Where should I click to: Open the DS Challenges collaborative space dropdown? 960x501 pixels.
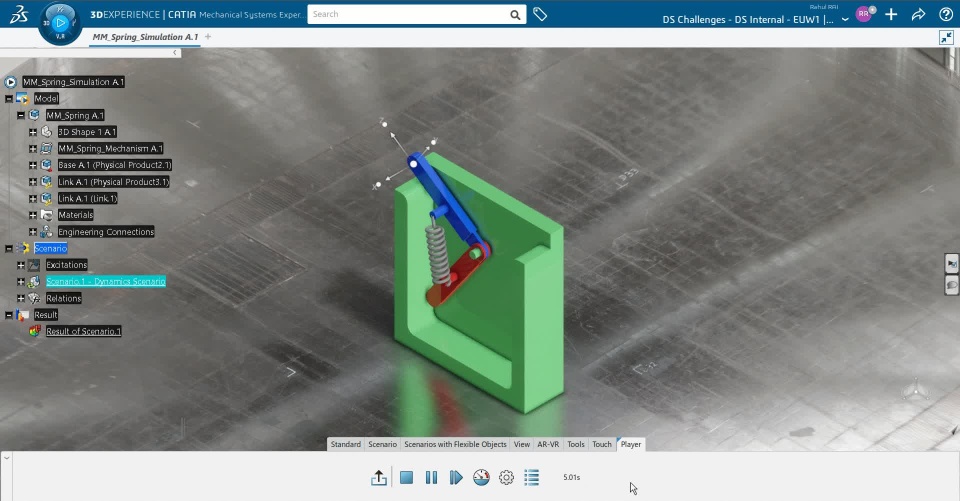point(845,20)
